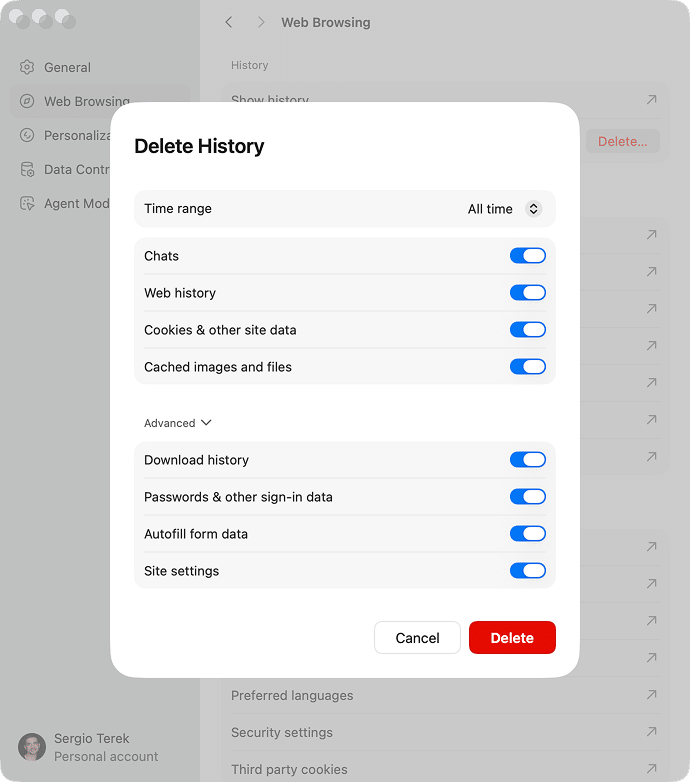Open Data Controls in the sidebar
Viewport: 690px width, 782px height.
click(65, 170)
